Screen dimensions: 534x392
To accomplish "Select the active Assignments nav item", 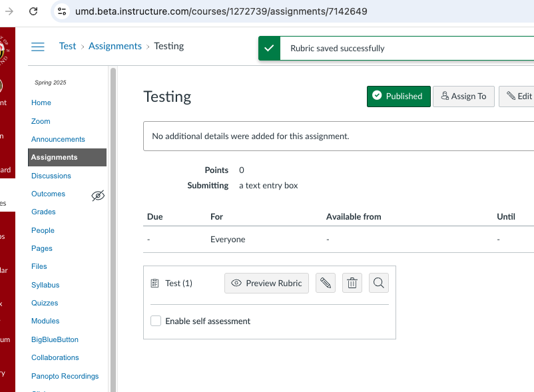I will coord(67,157).
